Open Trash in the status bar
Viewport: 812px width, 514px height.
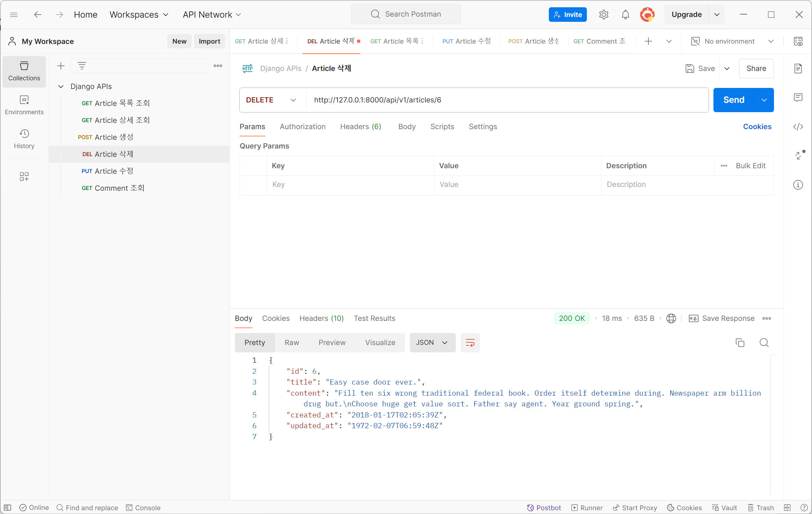(x=761, y=508)
